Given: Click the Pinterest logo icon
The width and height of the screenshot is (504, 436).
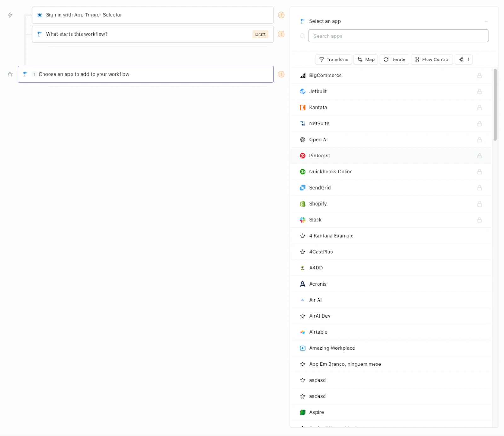Looking at the screenshot, I should [x=302, y=156].
